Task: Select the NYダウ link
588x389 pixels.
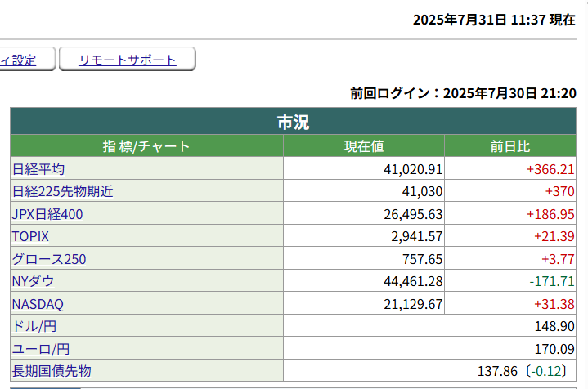Action: (34, 281)
